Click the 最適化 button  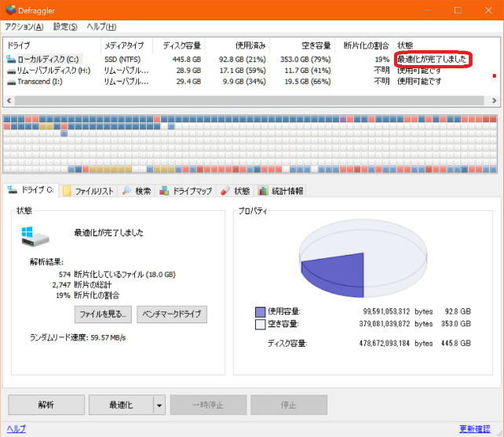(121, 405)
